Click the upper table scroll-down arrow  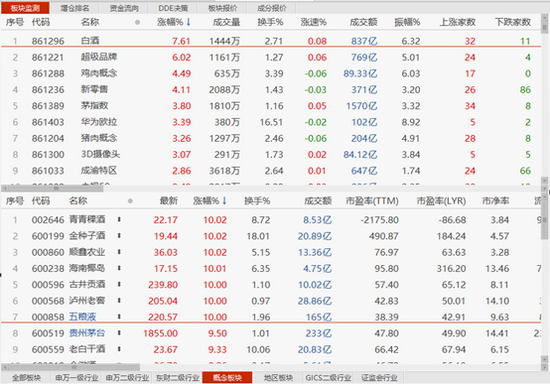point(544,181)
